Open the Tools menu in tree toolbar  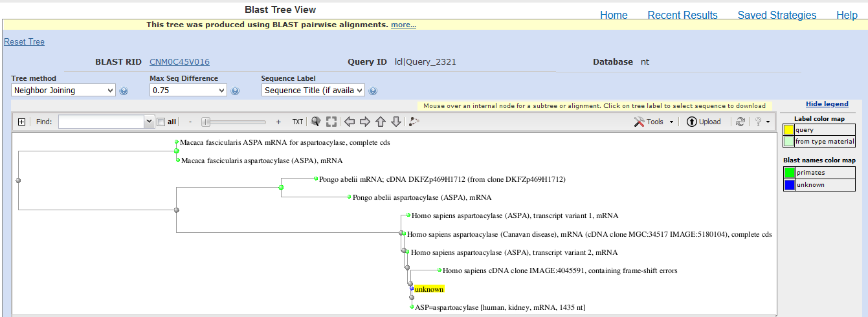point(654,122)
